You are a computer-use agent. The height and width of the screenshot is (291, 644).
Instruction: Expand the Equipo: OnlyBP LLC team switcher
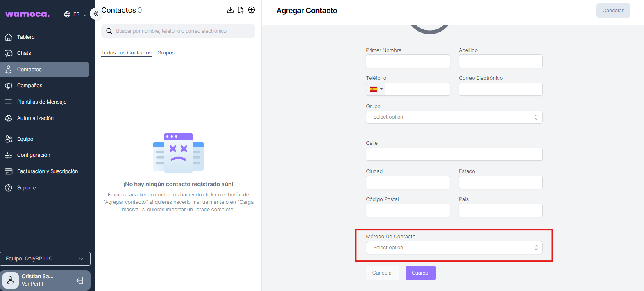[x=45, y=259]
